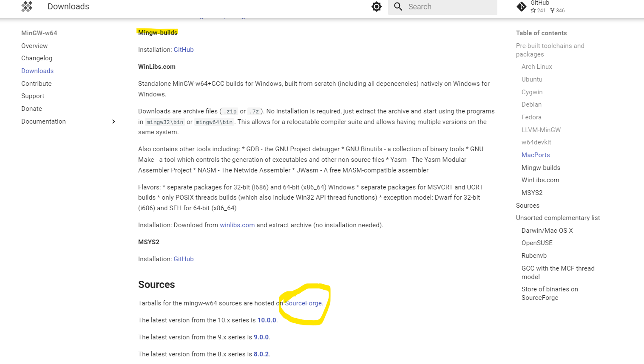The height and width of the screenshot is (364, 644).
Task: Jump to Debian in table of contents
Action: coord(532,104)
